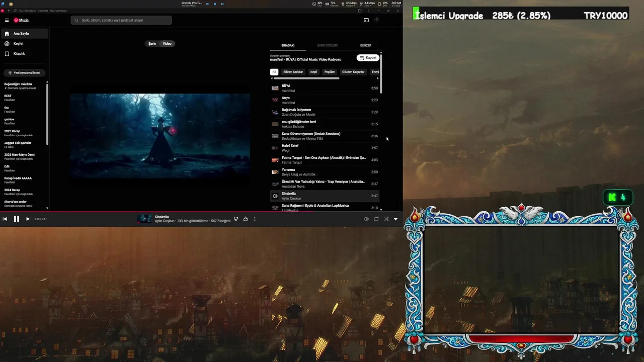Open the YouTube Music hamburger menu
The height and width of the screenshot is (362, 644).
(x=7, y=20)
